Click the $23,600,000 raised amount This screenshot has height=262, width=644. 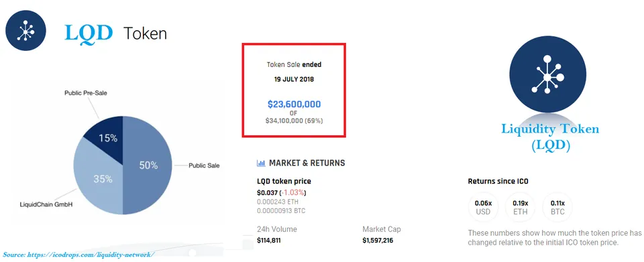coord(294,104)
